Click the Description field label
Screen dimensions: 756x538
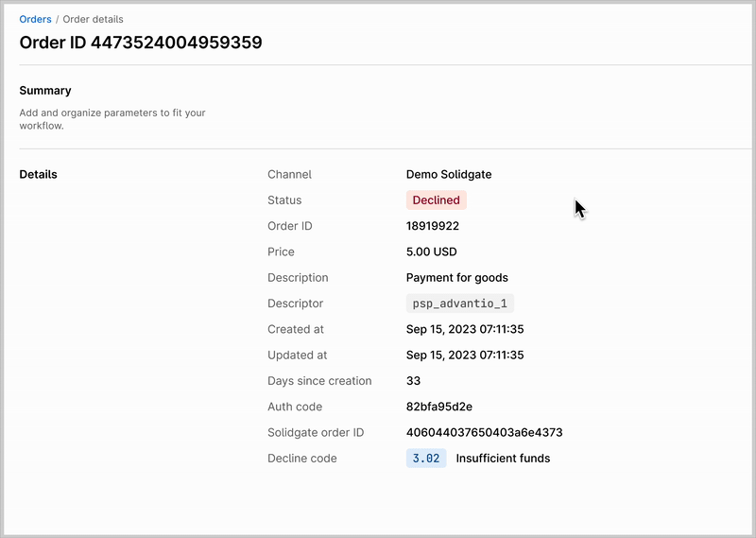pos(298,277)
